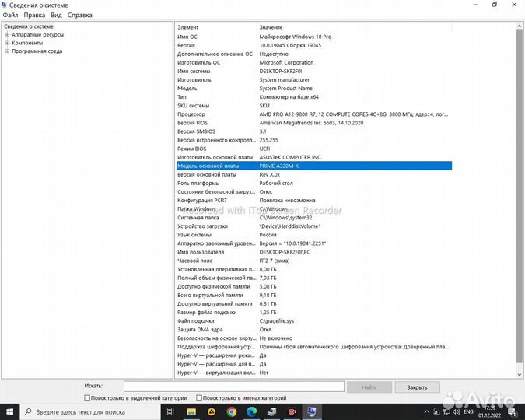Check 'Поиск только в выделенной категории' box
This screenshot has height=420, width=525.
87,397
